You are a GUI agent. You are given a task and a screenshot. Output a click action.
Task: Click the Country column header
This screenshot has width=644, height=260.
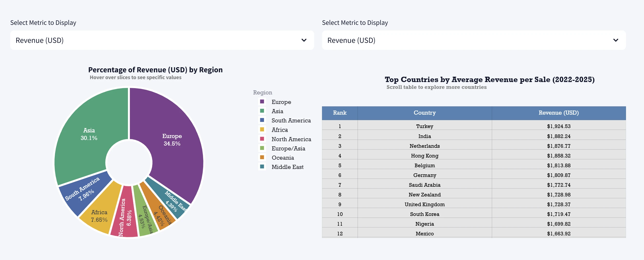click(x=424, y=113)
